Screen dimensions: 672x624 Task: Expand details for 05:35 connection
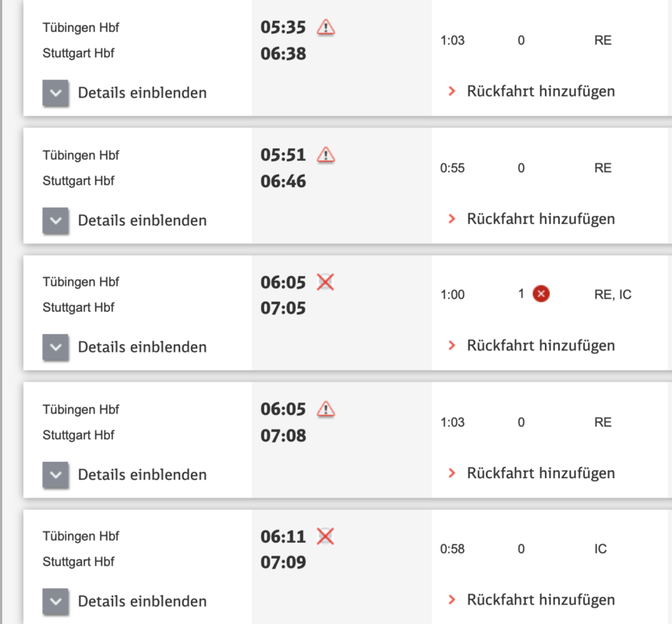click(55, 93)
